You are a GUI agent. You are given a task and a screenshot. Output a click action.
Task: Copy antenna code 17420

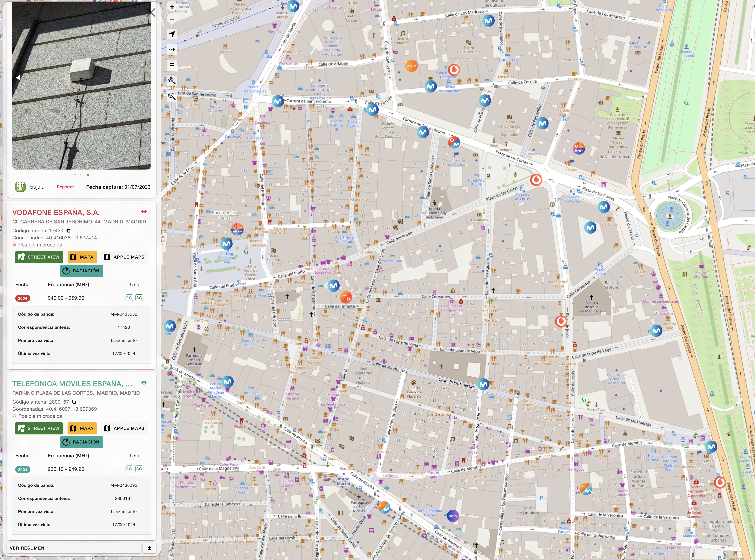coord(68,231)
